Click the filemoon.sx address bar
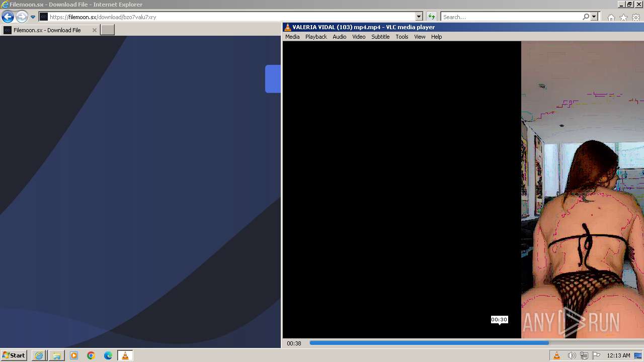 click(x=227, y=17)
